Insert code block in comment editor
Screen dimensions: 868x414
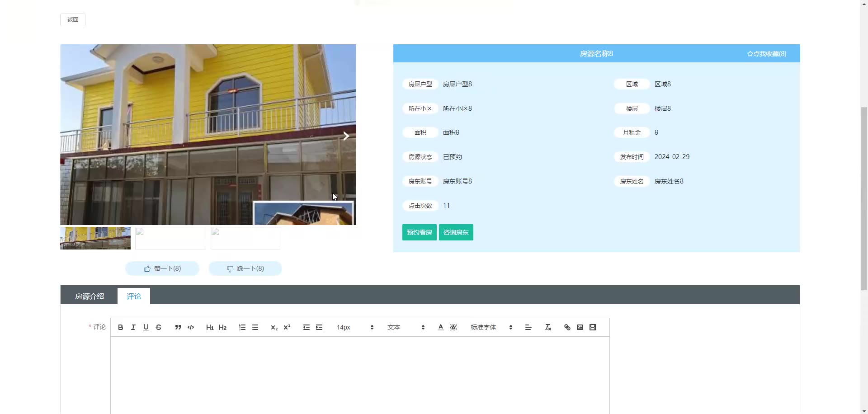pos(191,327)
